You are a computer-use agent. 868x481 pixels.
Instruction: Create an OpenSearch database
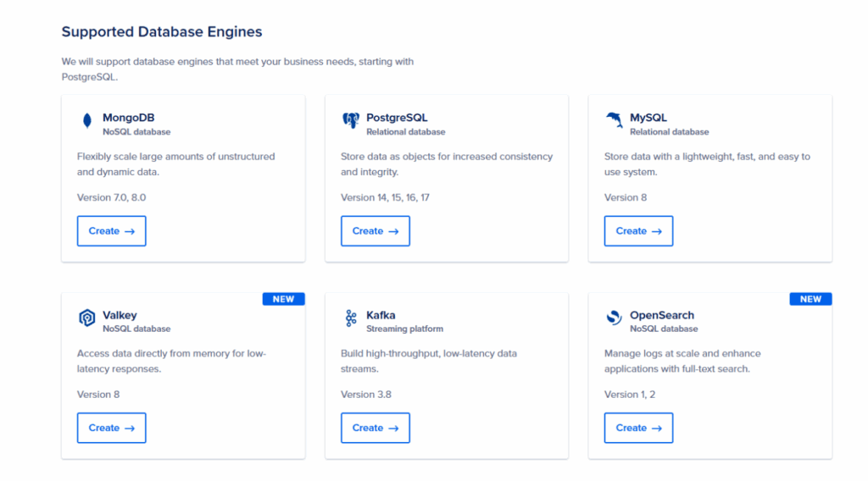(x=638, y=428)
